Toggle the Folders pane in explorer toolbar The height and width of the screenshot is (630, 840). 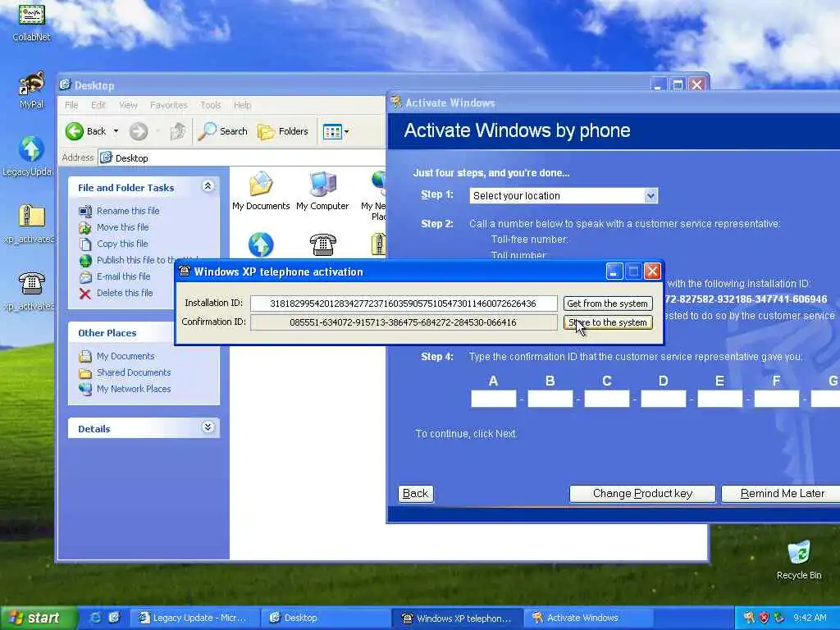tap(283, 131)
